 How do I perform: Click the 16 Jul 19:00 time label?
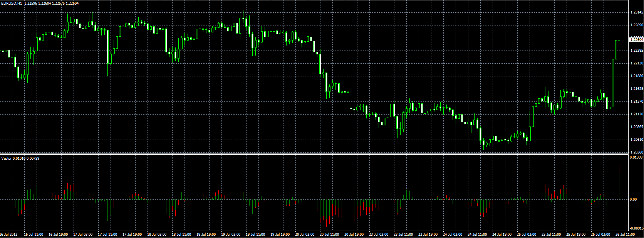(x=58, y=234)
